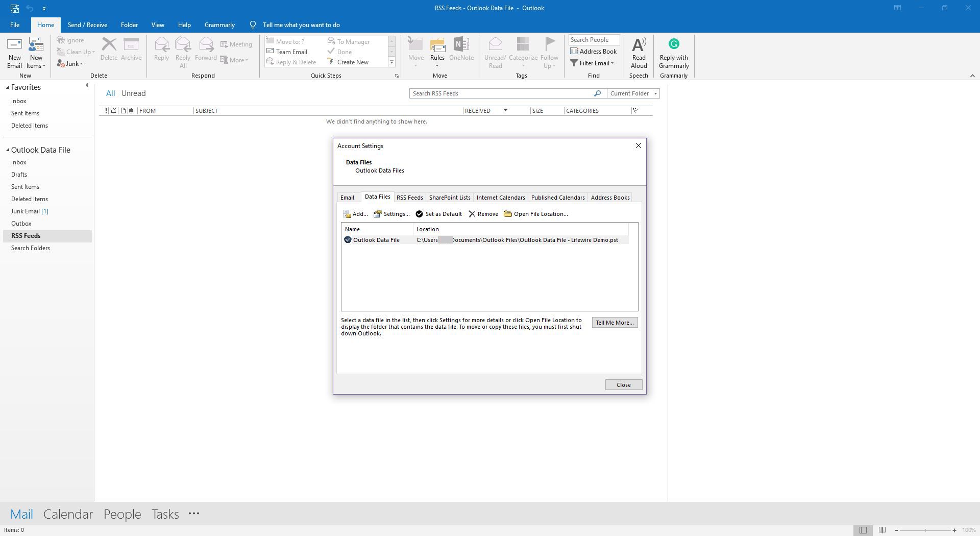
Task: Switch to Reading view in status bar
Action: point(882,530)
